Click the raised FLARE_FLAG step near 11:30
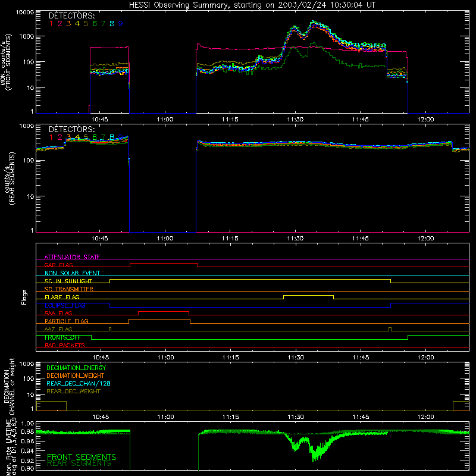Viewport: 476px width, 476px height. point(308,295)
